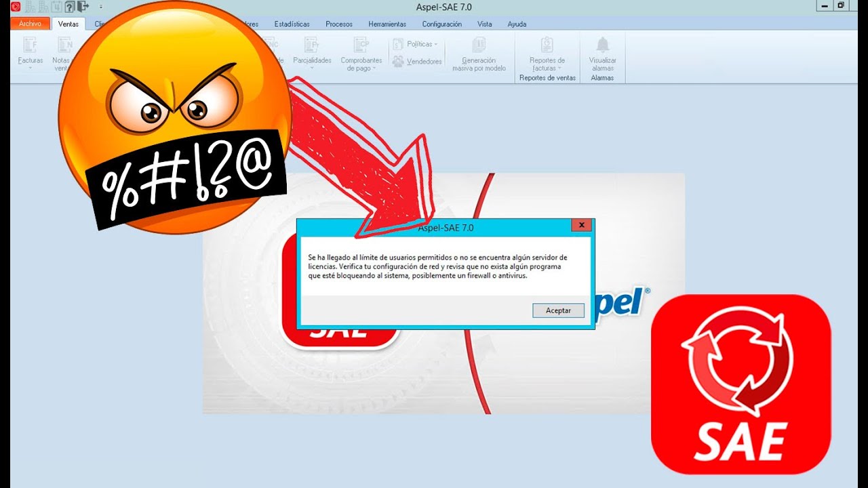Go to the Herramientas tab
Image resolution: width=868 pixels, height=488 pixels.
[x=387, y=24]
